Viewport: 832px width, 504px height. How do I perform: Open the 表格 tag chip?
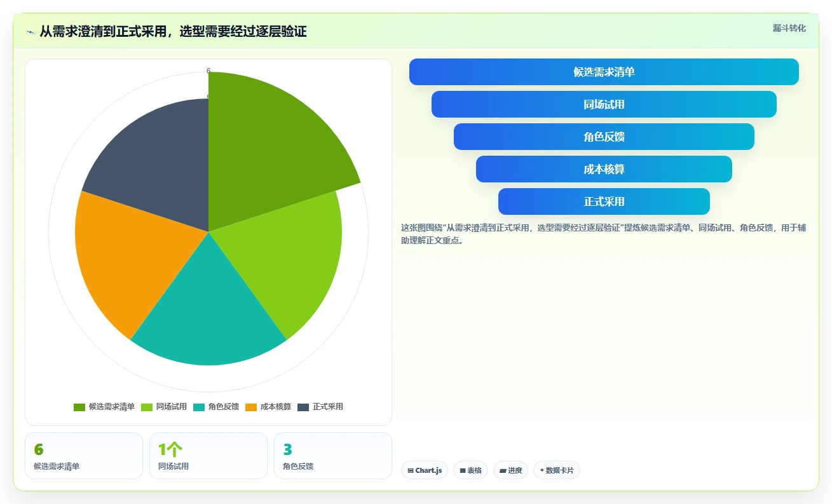click(x=470, y=470)
